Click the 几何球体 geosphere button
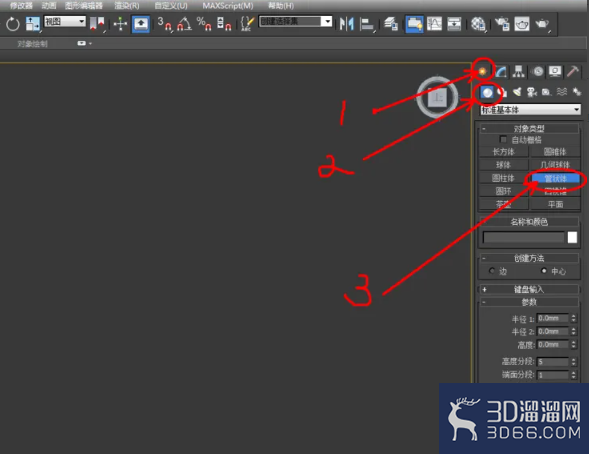 pos(555,165)
